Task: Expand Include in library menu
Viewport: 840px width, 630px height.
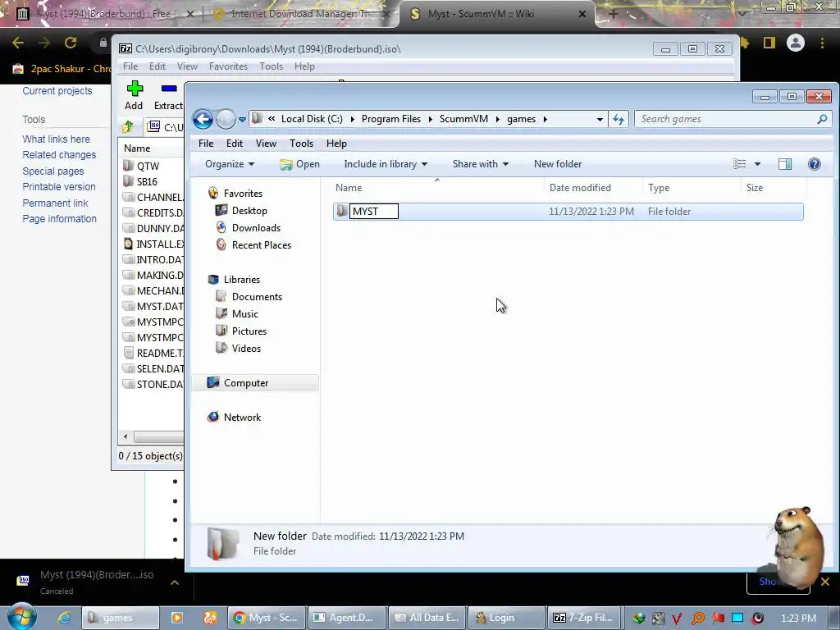Action: pos(386,164)
